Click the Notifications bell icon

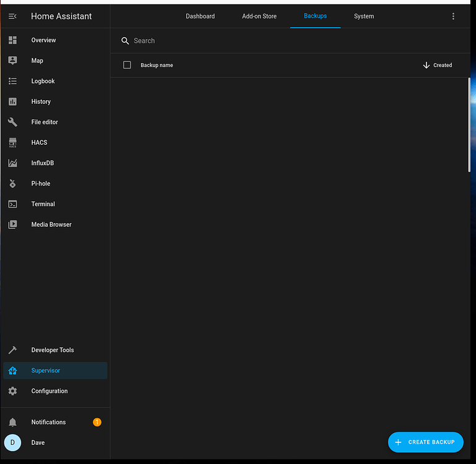[x=12, y=422]
